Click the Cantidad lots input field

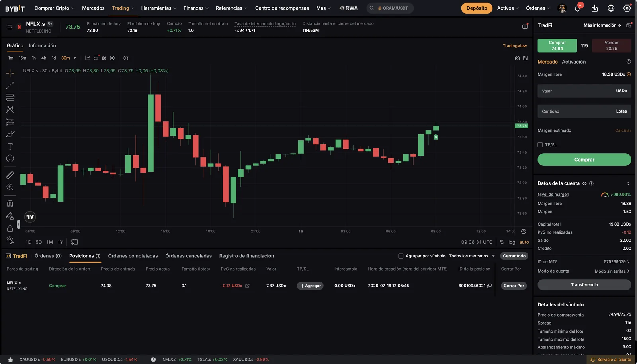pos(584,111)
